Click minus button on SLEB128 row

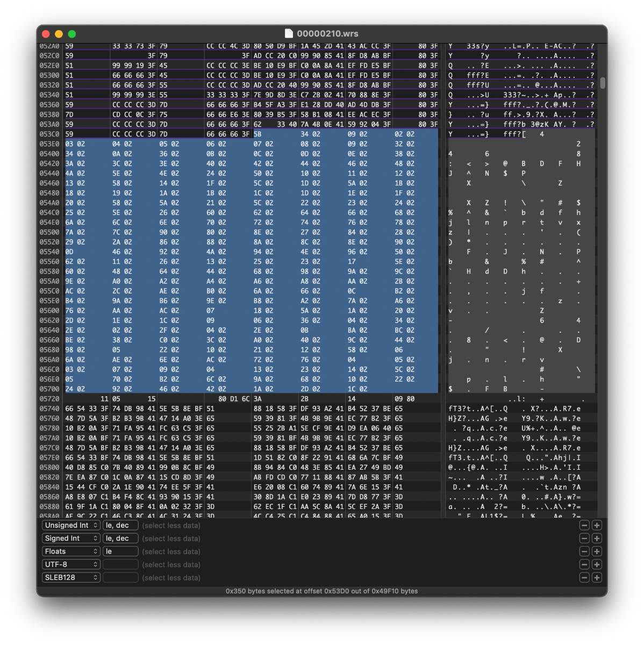point(584,578)
